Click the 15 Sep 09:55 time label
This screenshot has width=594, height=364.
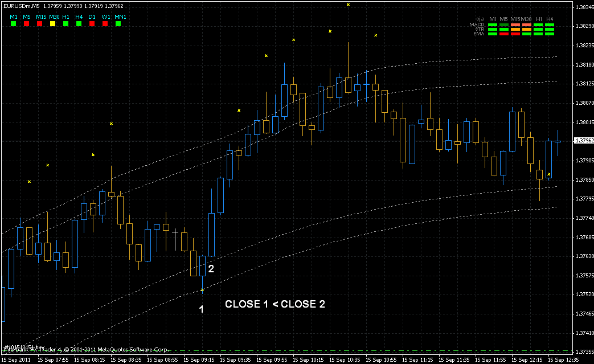click(x=272, y=360)
